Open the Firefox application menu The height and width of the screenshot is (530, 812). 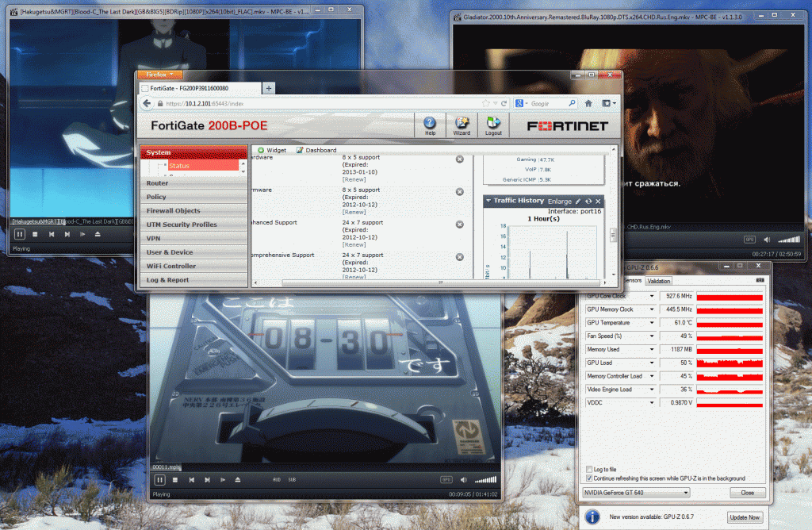pos(159,75)
